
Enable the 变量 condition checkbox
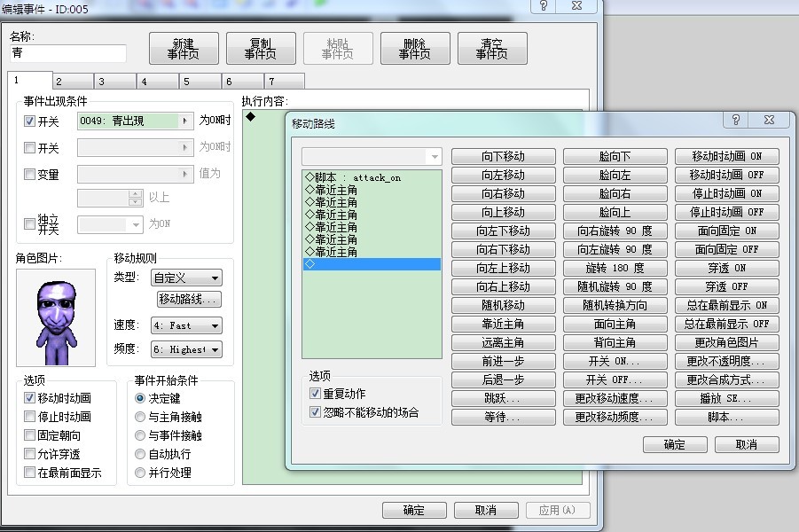coord(29,175)
